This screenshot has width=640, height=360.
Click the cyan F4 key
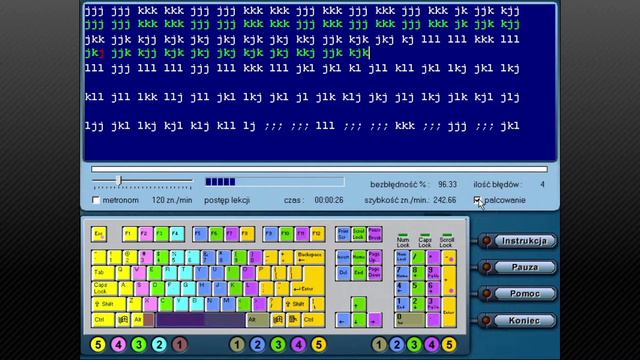(177, 234)
